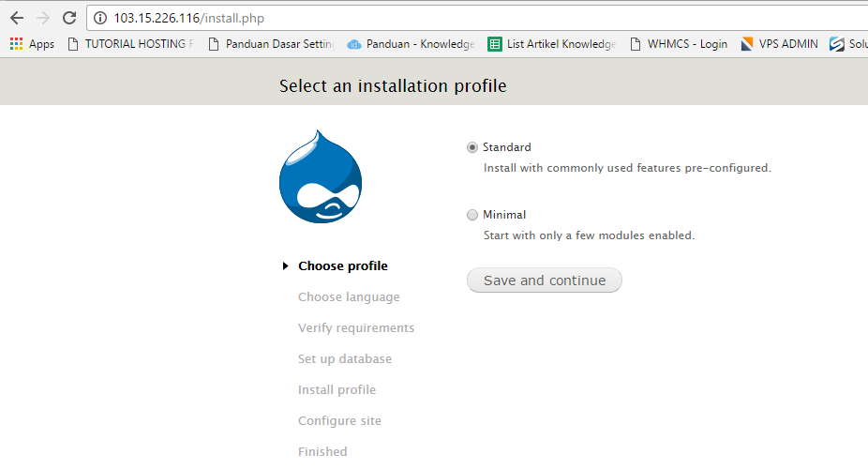Click the site info icon in address bar

(x=101, y=18)
